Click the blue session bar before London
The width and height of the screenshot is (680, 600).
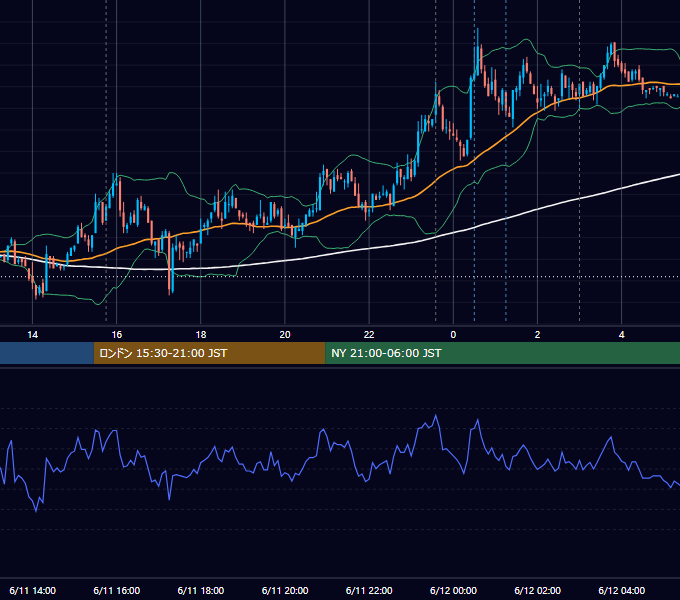tap(47, 353)
